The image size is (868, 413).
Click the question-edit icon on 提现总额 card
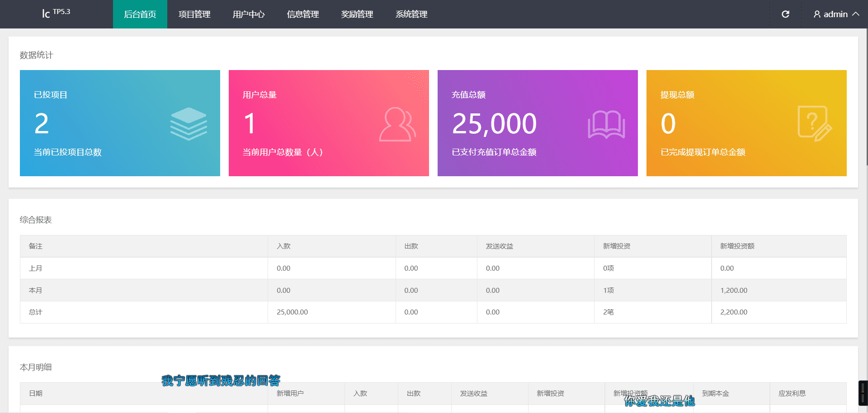pyautogui.click(x=815, y=124)
